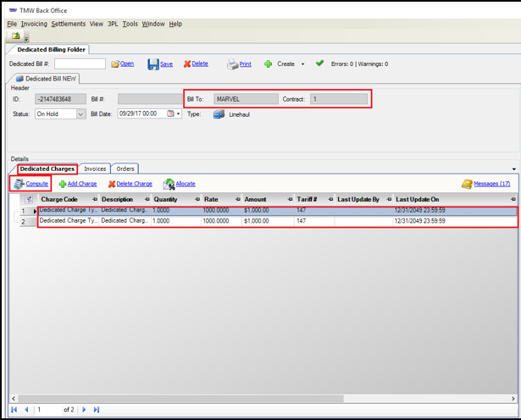Click the Add Charge link
Screen dimensions: 521x420
(82, 184)
